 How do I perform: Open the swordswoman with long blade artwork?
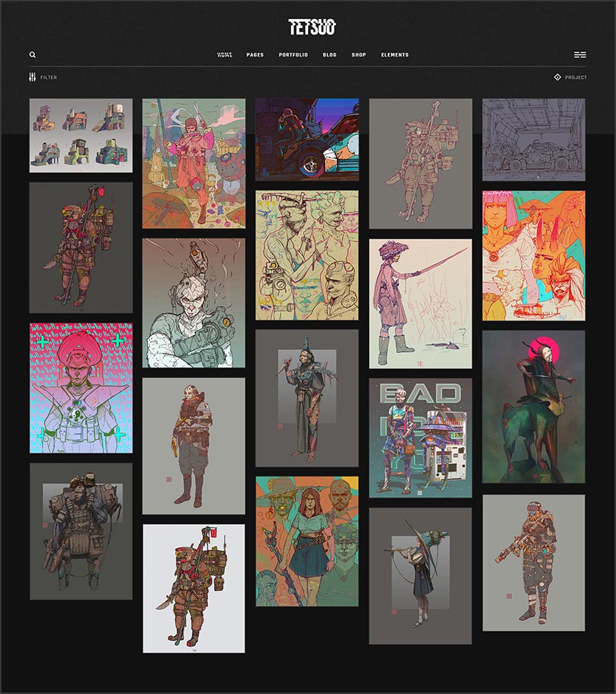point(420,304)
